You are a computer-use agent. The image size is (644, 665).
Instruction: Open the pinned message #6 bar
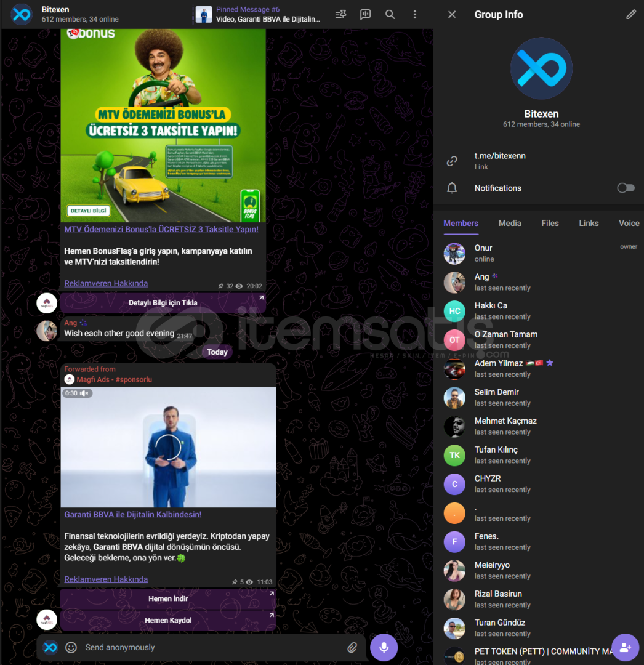point(257,14)
